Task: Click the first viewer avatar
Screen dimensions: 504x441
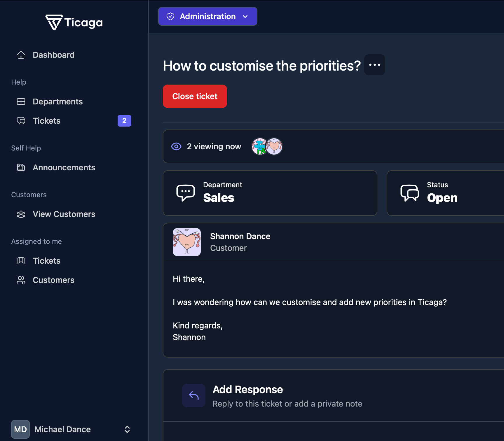Action: (259, 146)
